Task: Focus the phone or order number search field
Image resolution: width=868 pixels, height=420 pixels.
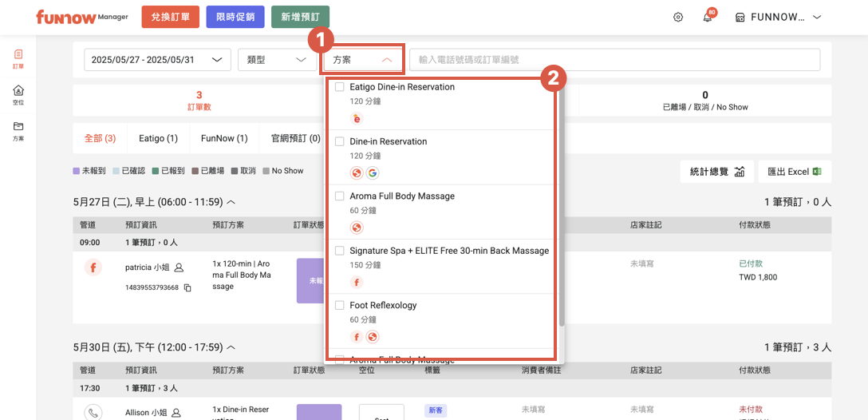Action: [x=614, y=60]
